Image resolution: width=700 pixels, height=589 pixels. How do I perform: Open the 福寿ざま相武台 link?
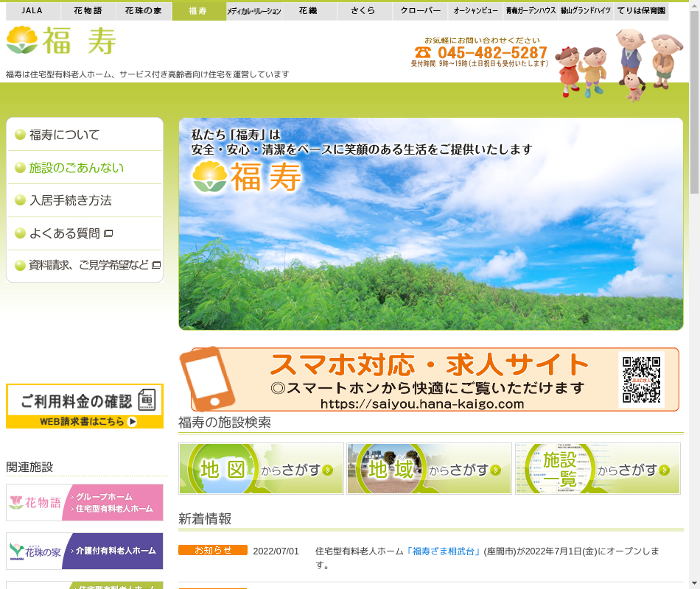(443, 551)
